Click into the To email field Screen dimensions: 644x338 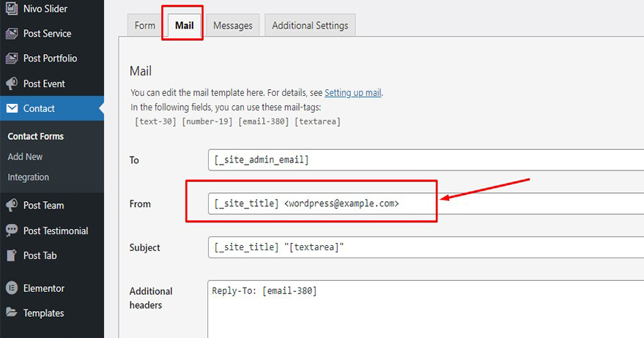click(425, 160)
